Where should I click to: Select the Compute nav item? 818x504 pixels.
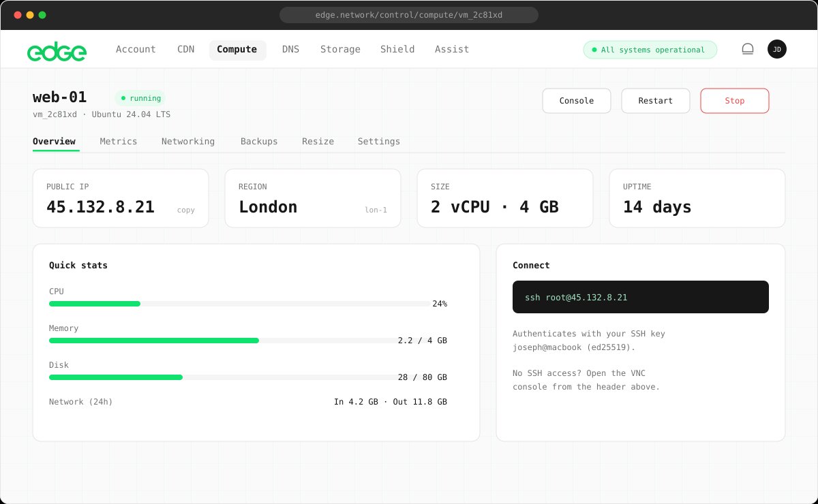237,50
